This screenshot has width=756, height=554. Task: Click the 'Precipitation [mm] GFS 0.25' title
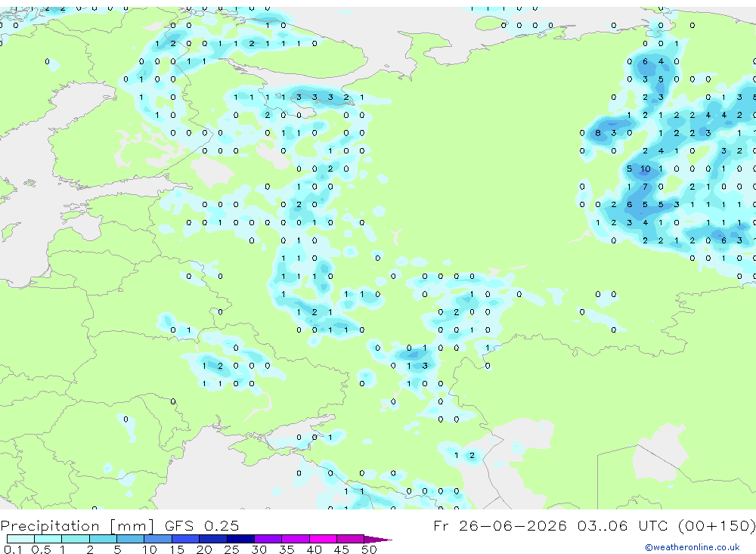point(119,525)
